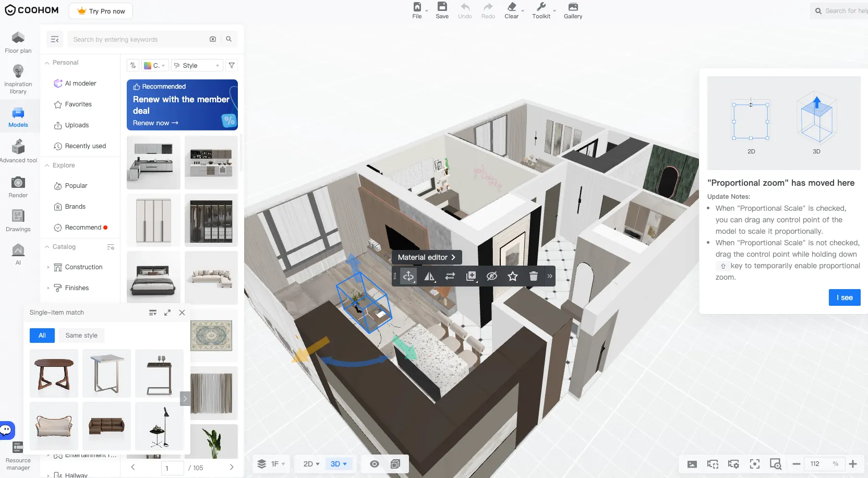Click the page number input field

[x=173, y=468]
